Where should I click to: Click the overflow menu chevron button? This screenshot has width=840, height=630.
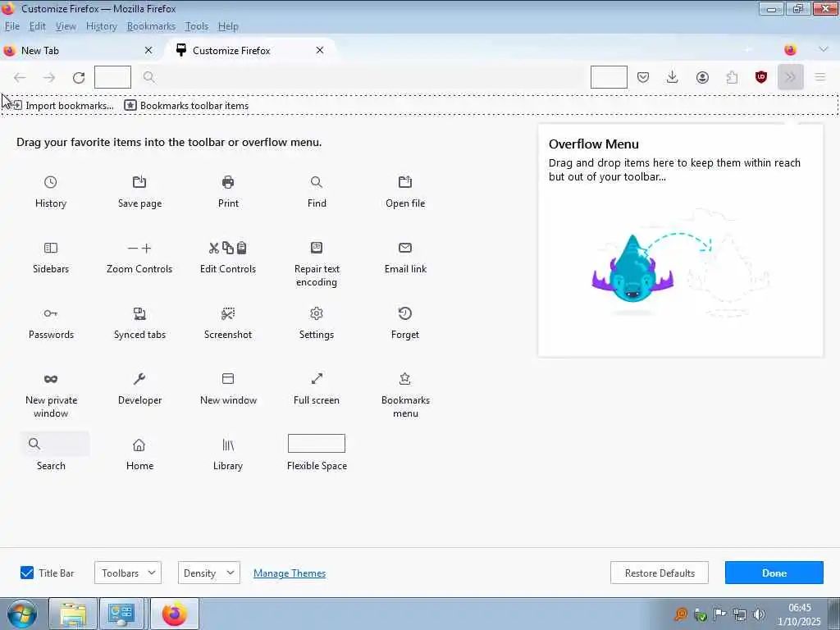(790, 77)
